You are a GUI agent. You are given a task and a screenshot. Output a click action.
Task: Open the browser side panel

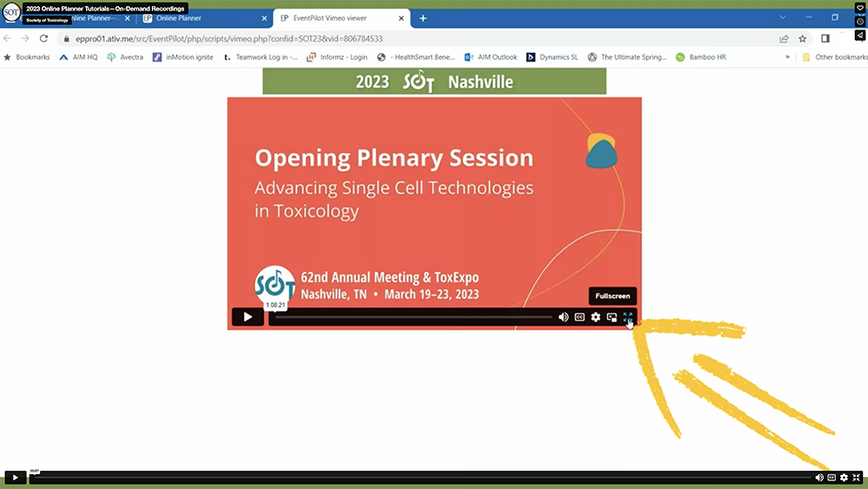825,39
